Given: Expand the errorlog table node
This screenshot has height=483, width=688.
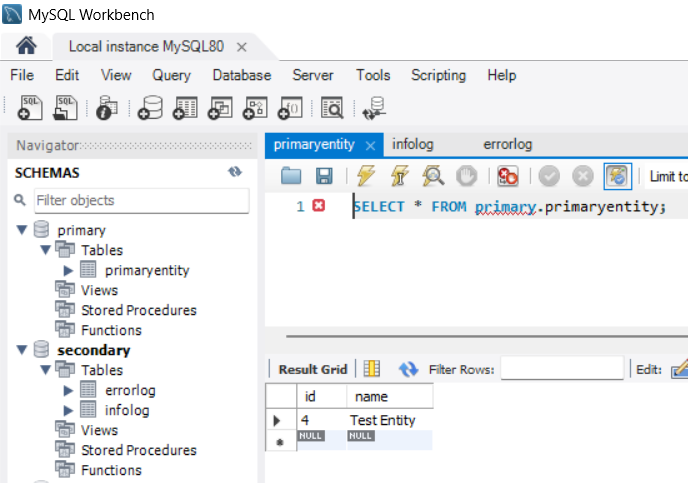Looking at the screenshot, I should [x=68, y=390].
